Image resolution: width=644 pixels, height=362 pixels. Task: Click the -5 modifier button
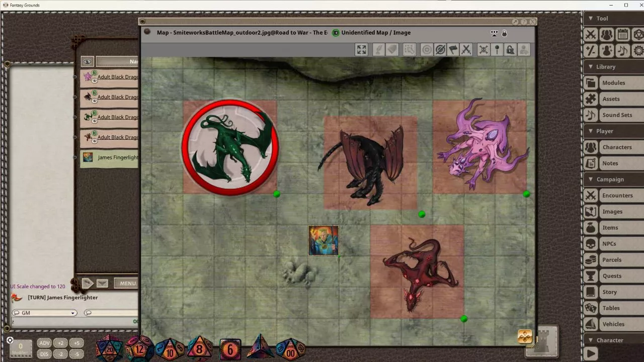76,354
